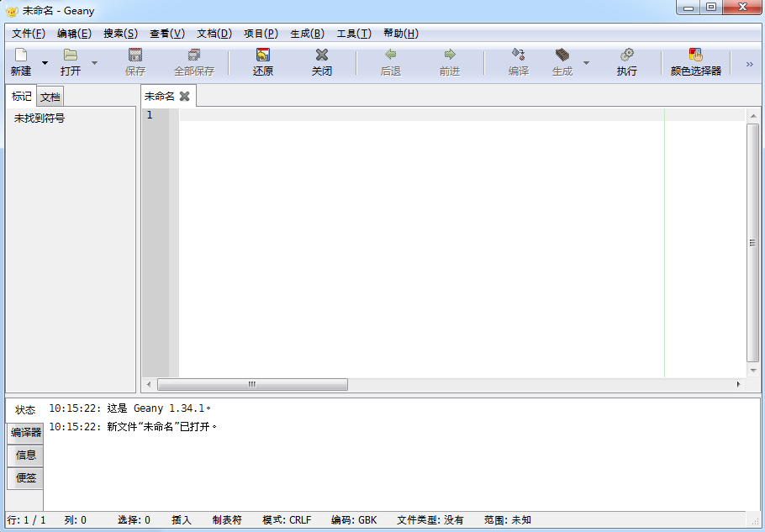Click the editor vertical scrollbar thumb
The height and width of the screenshot is (532, 765).
coord(752,243)
